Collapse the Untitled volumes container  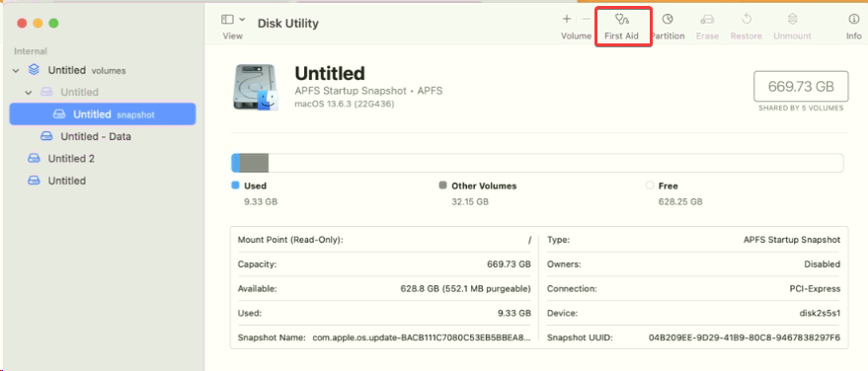(16, 71)
